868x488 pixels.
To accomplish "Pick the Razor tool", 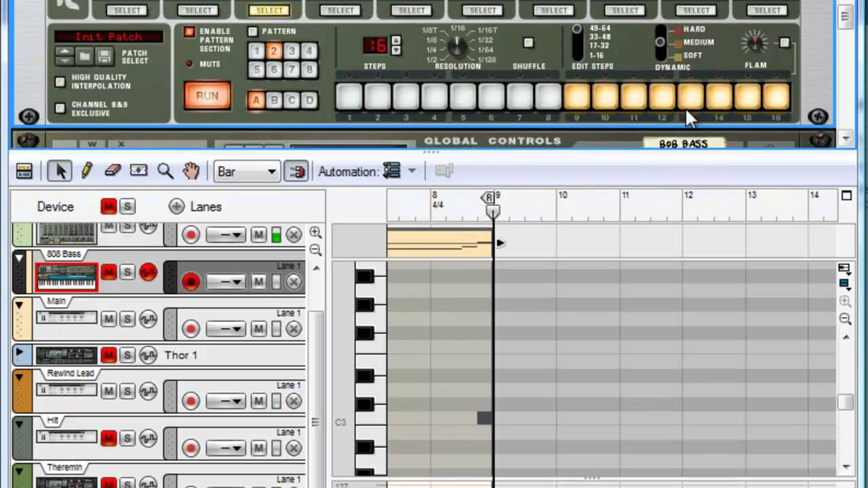I will (x=138, y=171).
